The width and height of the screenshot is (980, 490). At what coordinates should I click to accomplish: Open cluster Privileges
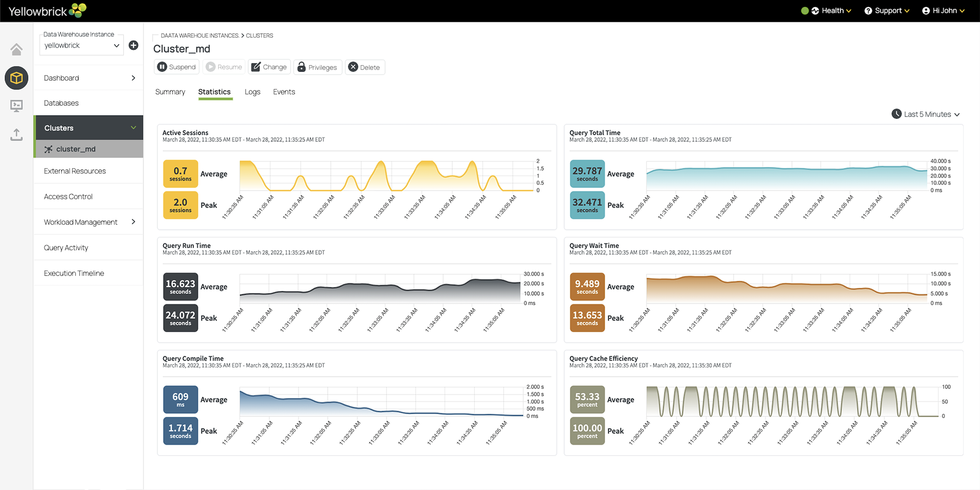pyautogui.click(x=318, y=67)
